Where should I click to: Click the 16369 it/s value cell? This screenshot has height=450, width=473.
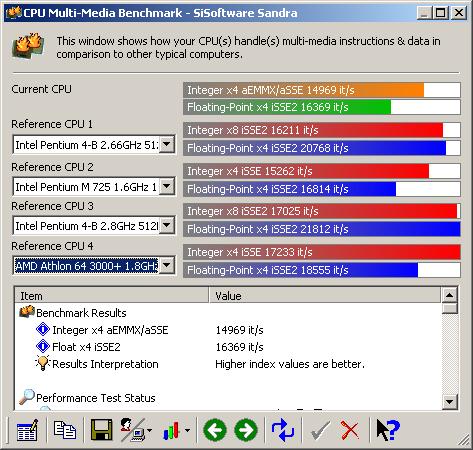(x=239, y=347)
